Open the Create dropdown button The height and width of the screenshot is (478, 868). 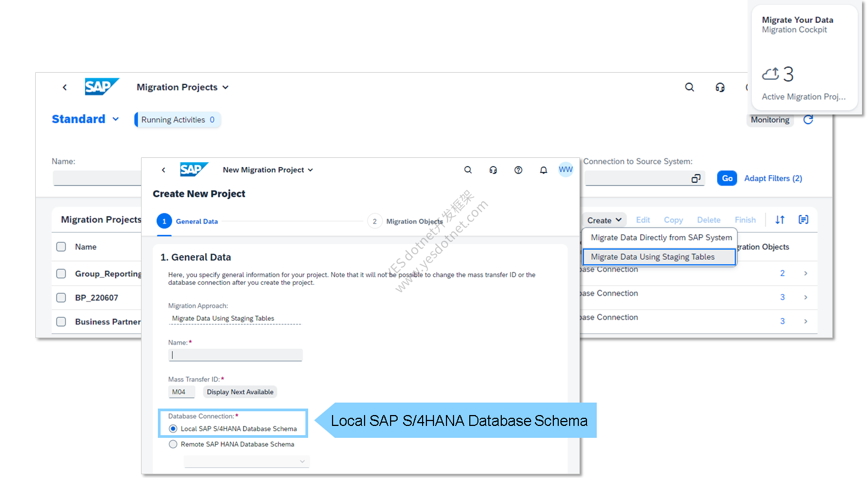(604, 220)
